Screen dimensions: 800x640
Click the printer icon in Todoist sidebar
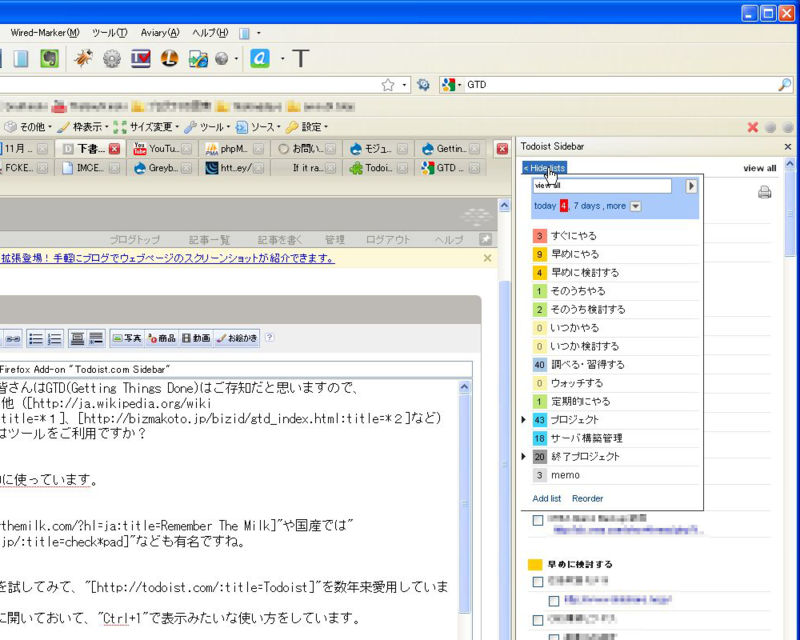764,192
